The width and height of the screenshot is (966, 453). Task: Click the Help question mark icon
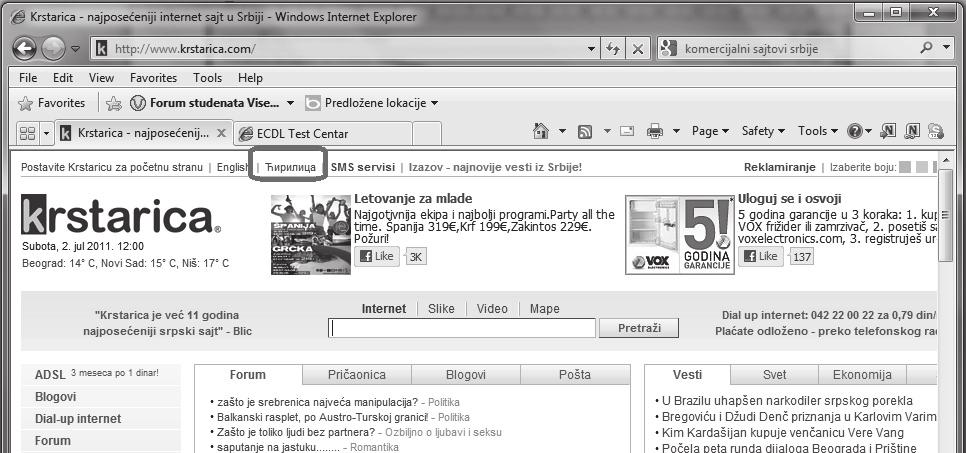click(x=854, y=131)
